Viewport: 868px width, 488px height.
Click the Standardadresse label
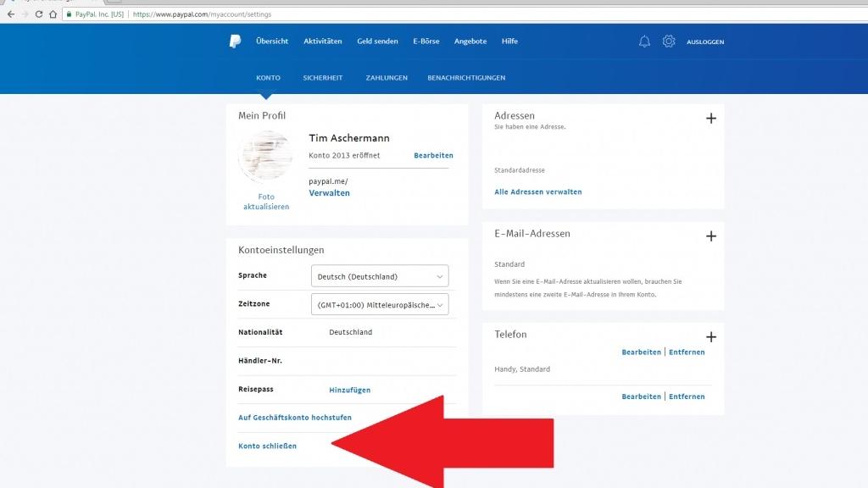click(520, 170)
